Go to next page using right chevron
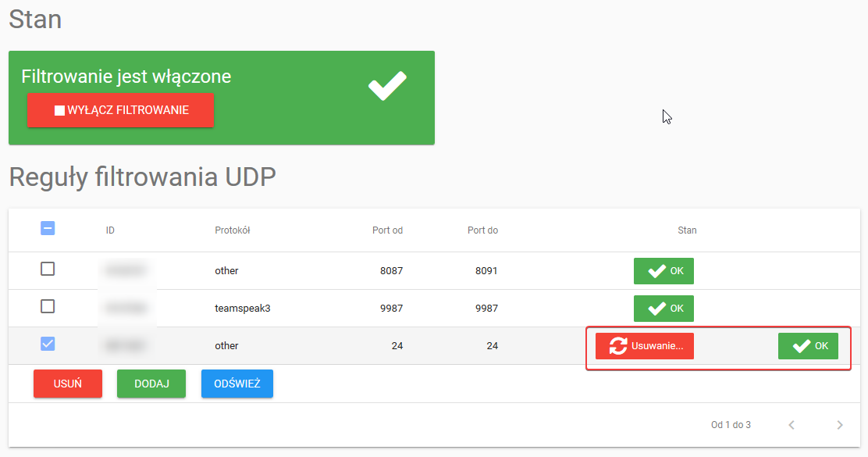 [x=839, y=425]
